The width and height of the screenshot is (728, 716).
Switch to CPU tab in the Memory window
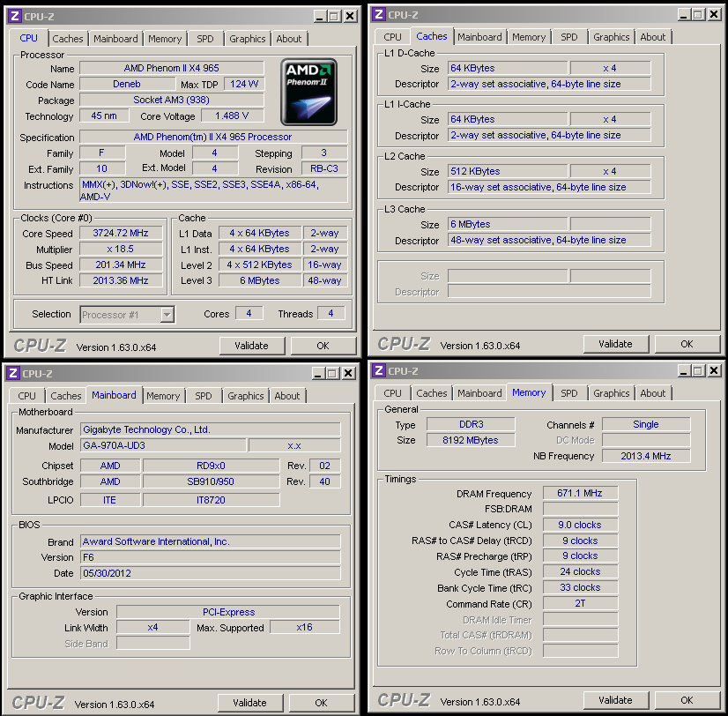(x=392, y=393)
